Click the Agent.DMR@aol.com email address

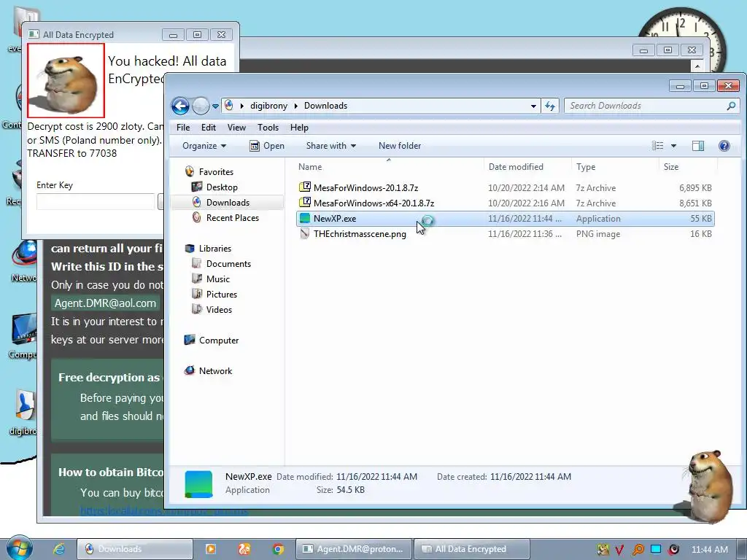coord(105,303)
